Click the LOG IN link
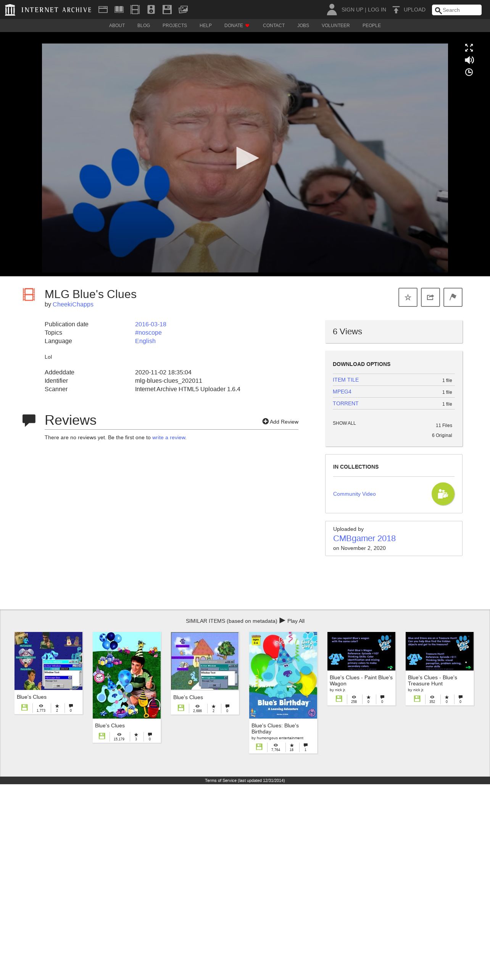 [x=377, y=10]
